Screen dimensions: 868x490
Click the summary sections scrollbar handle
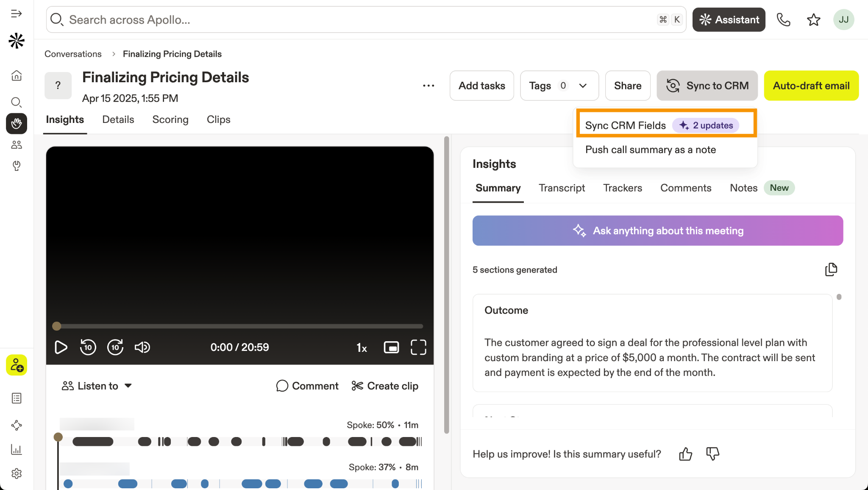coord(839,297)
